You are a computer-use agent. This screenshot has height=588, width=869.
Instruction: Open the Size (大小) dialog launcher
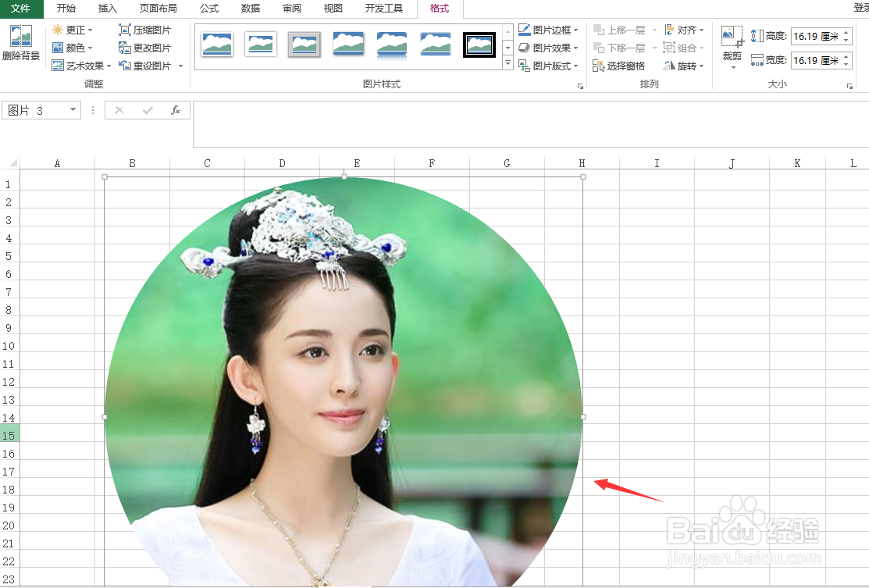849,86
